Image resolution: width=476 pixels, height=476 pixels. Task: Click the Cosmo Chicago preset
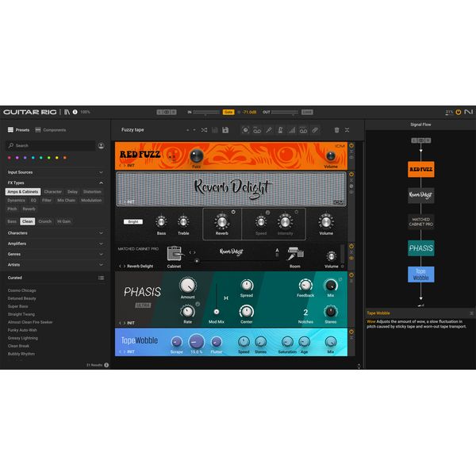click(x=22, y=290)
